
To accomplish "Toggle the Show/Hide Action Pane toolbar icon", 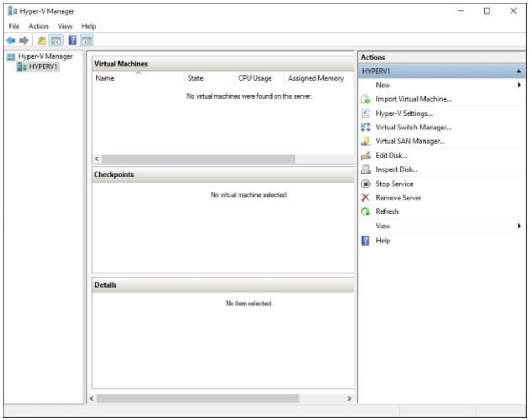I will coord(87,40).
